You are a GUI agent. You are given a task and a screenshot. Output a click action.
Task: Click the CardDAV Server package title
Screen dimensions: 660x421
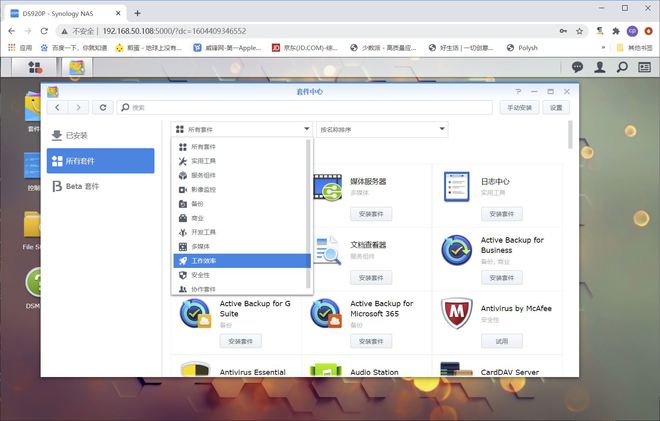510,372
